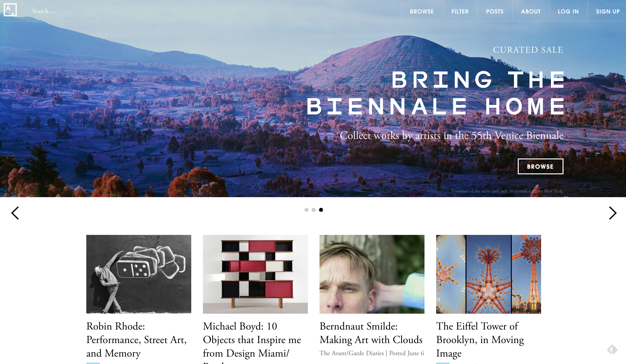Go to previous carousel slide arrow
626x364 pixels.
(x=15, y=213)
